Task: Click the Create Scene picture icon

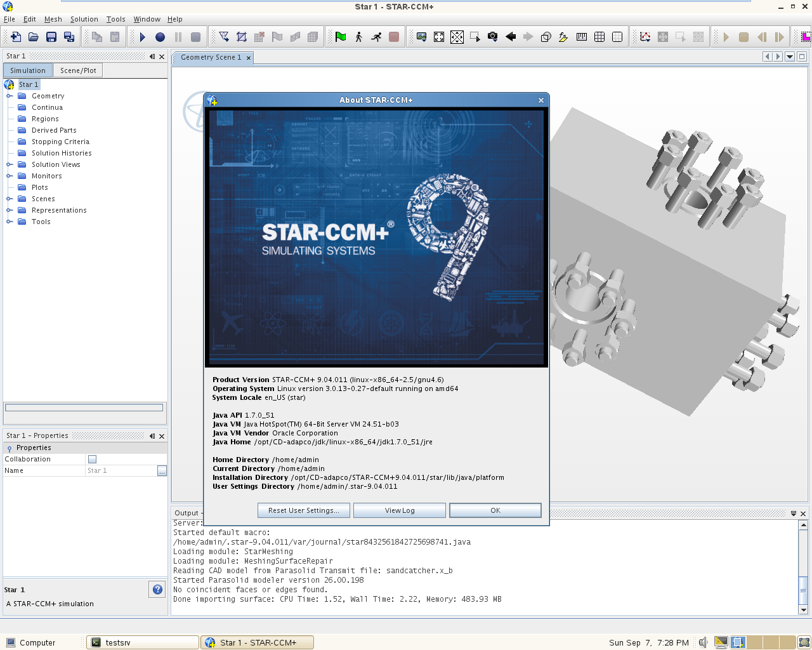Action: pos(421,37)
